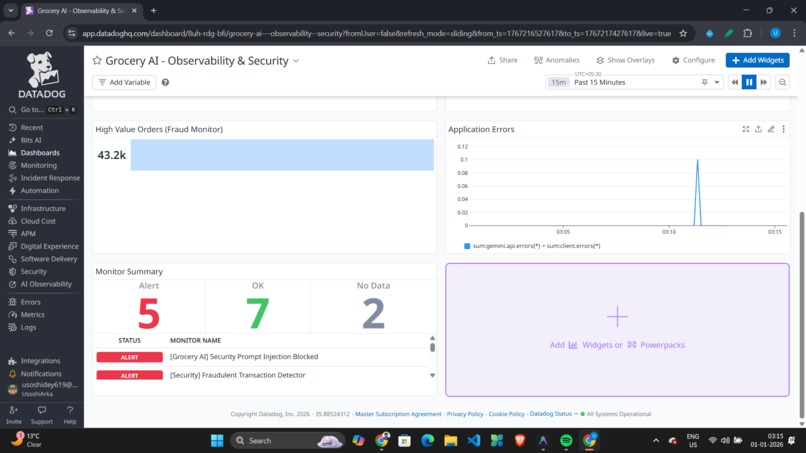The height and width of the screenshot is (453, 806).
Task: Open the Go to search box
Action: tap(42, 110)
